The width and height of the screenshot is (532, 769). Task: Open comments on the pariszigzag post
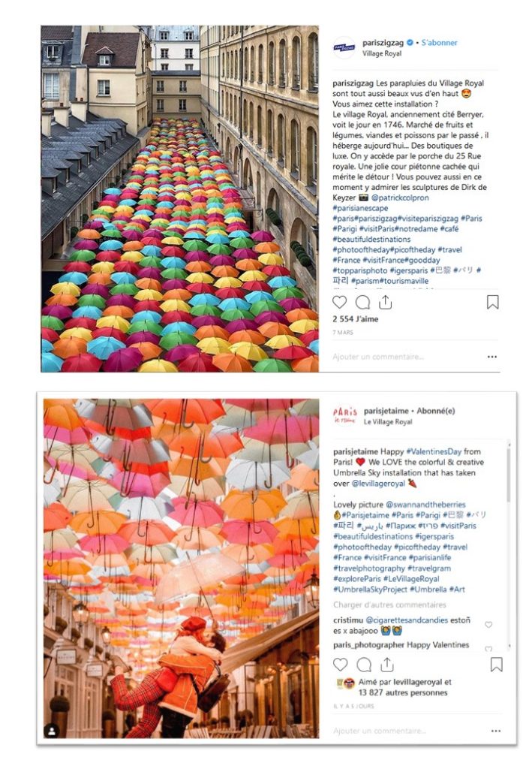pos(362,302)
